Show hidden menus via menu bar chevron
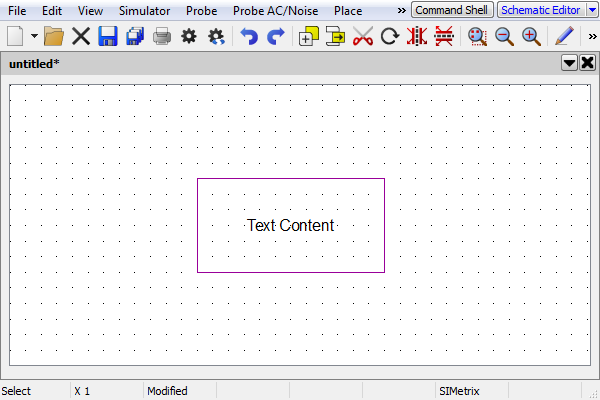 [x=401, y=10]
